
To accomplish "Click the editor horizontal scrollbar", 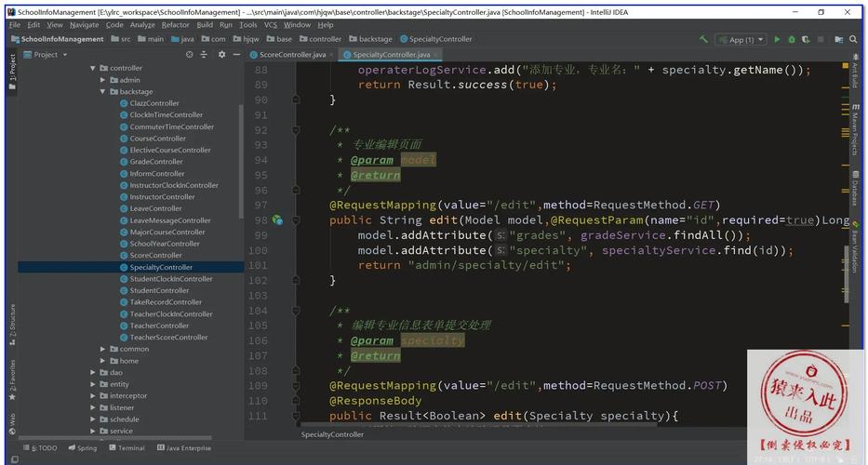I will [x=479, y=425].
